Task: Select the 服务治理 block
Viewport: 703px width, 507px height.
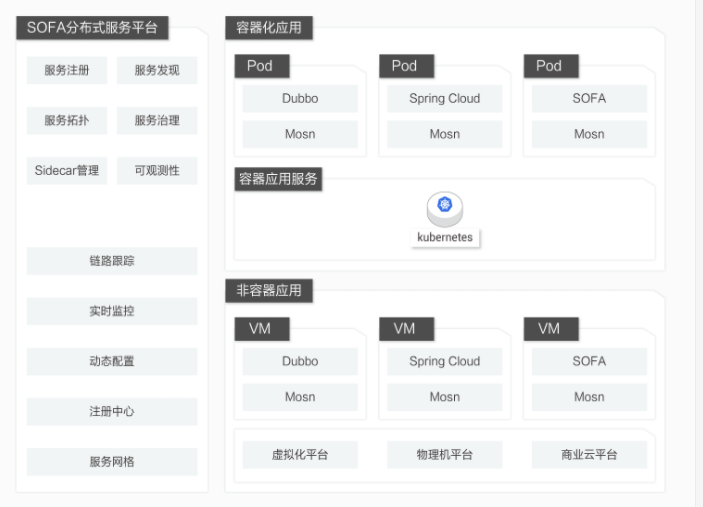Action: tap(157, 120)
